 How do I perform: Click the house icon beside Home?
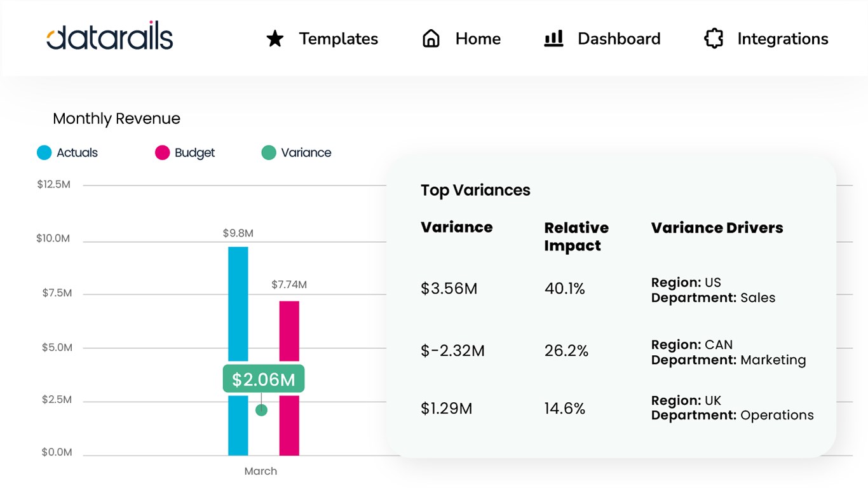(431, 39)
